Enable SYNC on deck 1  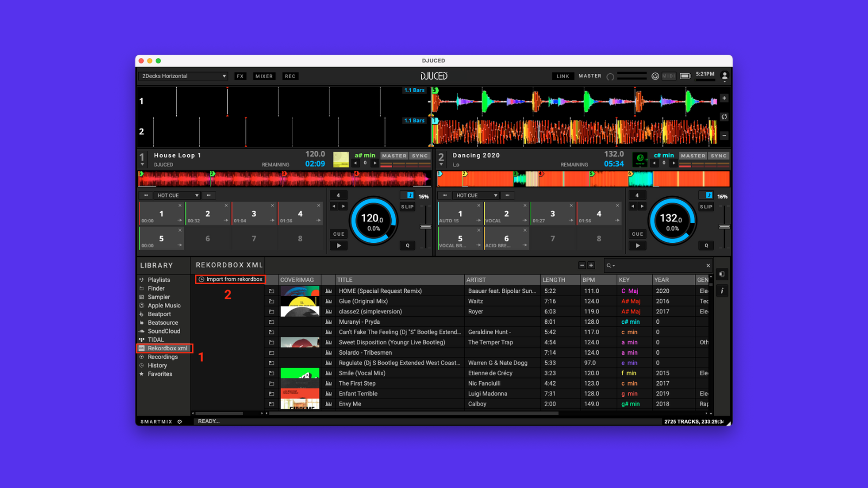(x=419, y=155)
